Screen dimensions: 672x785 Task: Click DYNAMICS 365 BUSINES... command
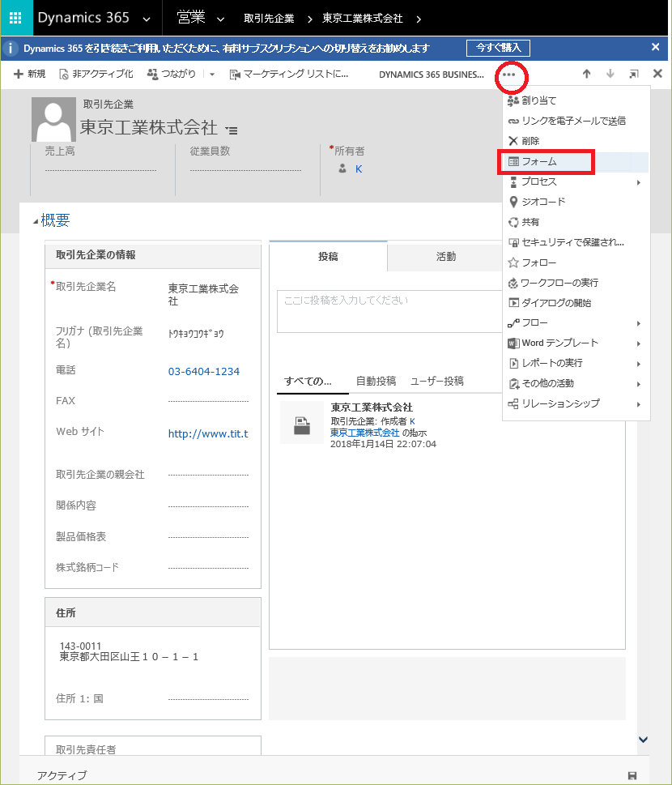432,75
